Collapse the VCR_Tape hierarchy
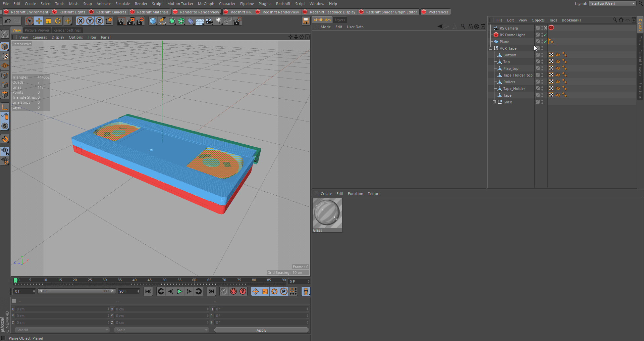The height and width of the screenshot is (341, 644). (491, 48)
